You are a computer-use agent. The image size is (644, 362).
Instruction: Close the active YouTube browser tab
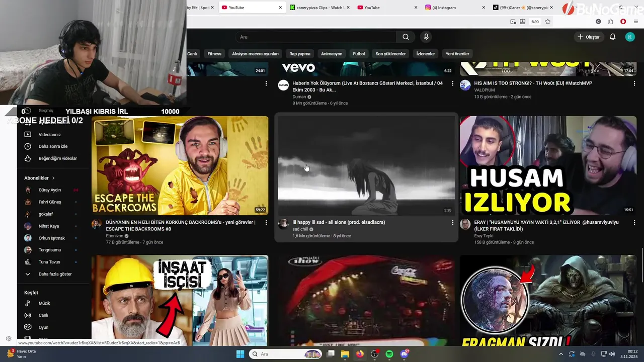tap(280, 8)
